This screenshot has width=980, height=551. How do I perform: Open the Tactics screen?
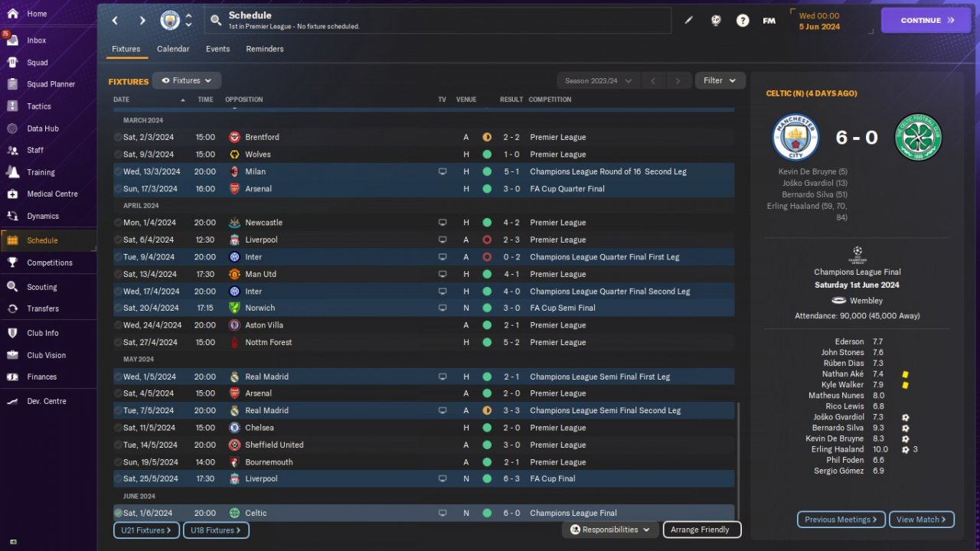(39, 106)
